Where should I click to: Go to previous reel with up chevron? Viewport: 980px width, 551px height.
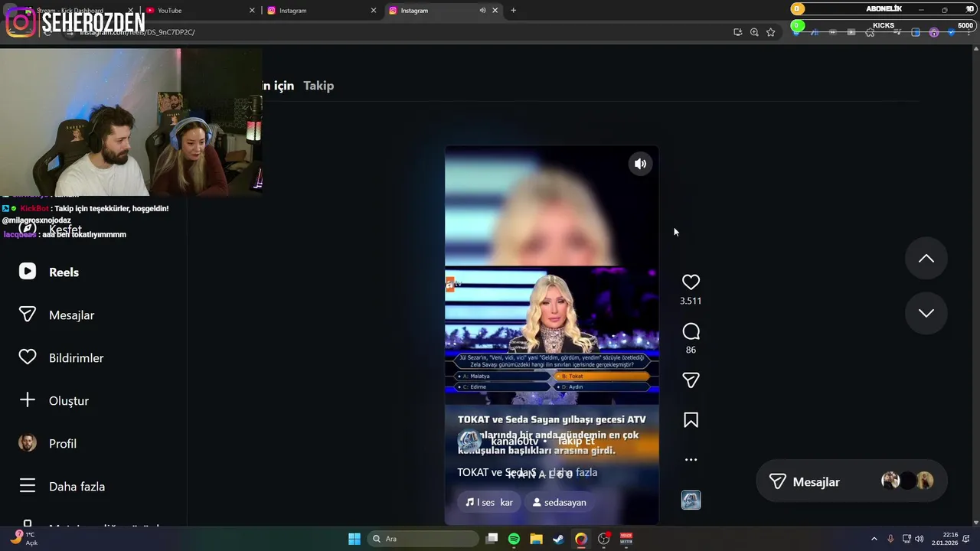point(926,259)
